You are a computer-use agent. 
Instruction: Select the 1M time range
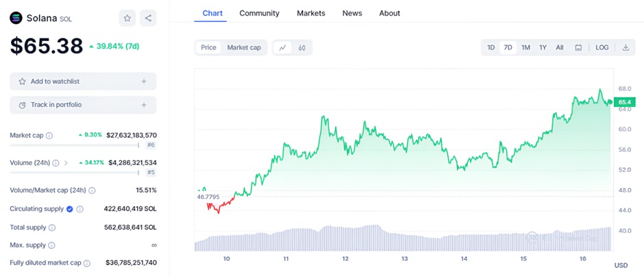525,47
